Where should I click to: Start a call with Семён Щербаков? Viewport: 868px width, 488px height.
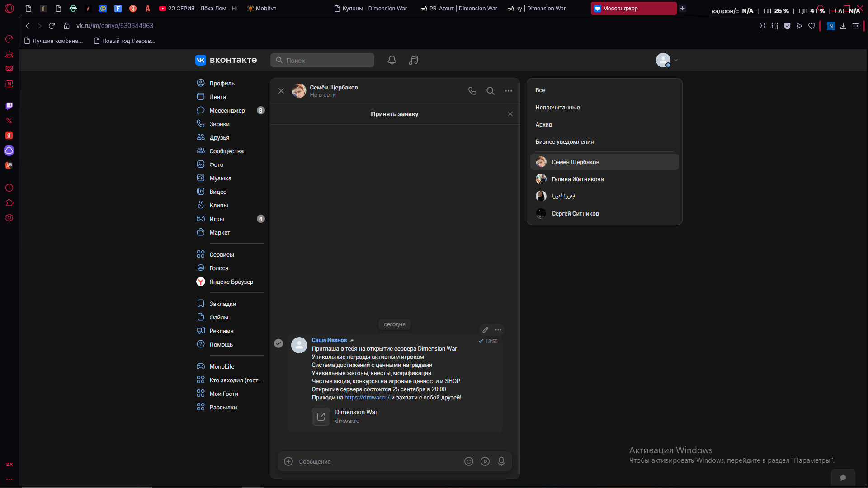point(472,91)
